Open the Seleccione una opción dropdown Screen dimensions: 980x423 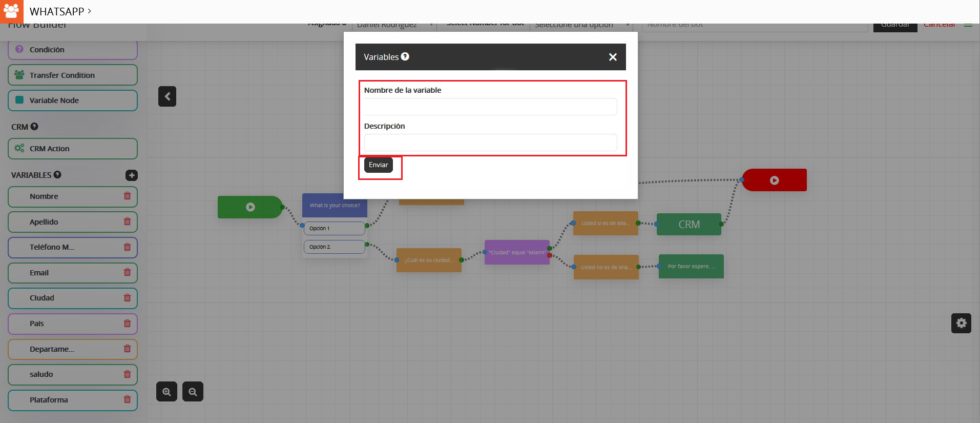[581, 25]
